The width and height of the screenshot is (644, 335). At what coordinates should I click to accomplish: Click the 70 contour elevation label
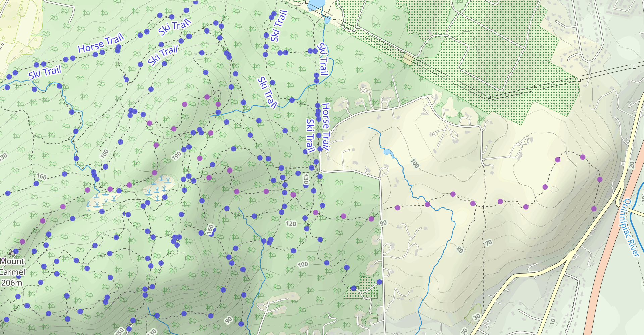click(488, 243)
